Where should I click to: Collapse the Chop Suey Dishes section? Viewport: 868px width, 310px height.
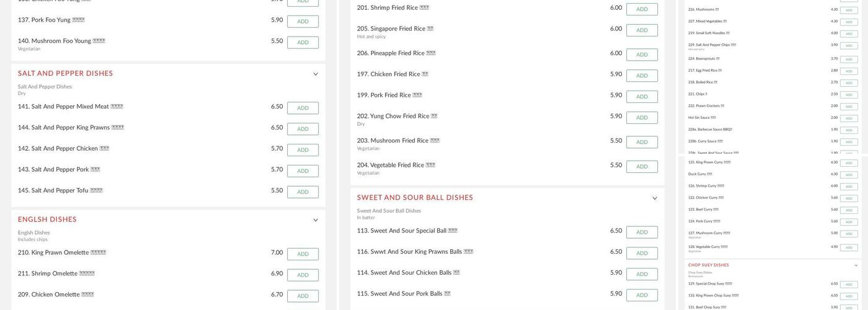coord(856,265)
